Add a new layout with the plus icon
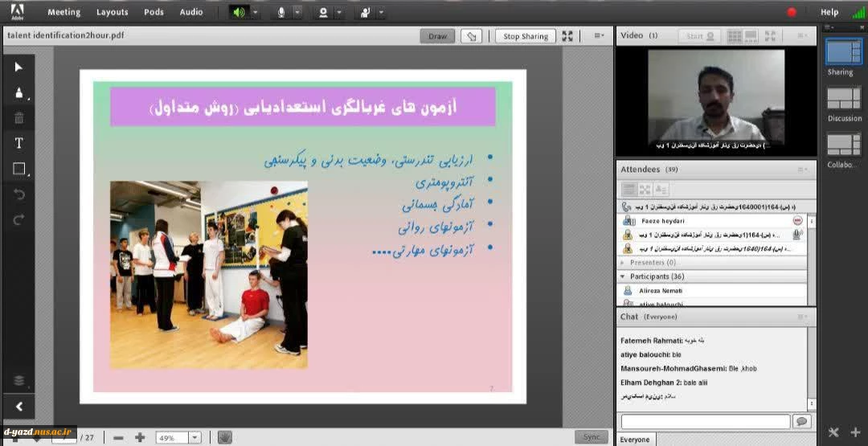Image resolution: width=868 pixels, height=446 pixels. tap(856, 432)
